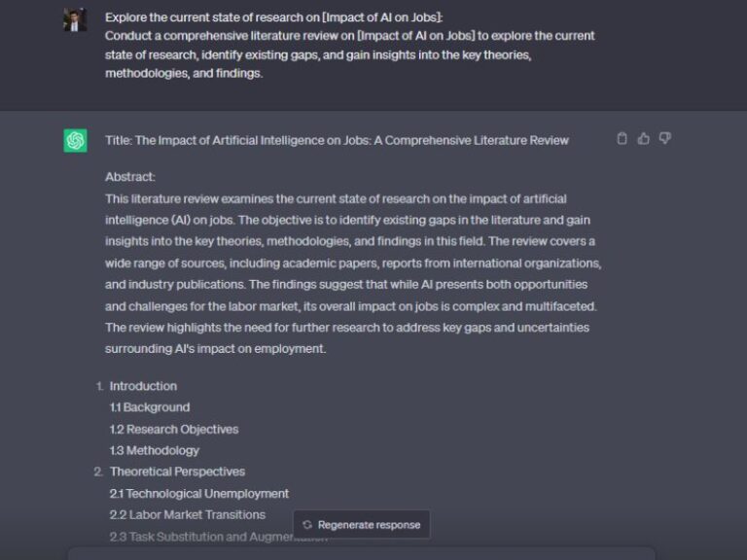Select the Theoretical Perspectives outline item
This screenshot has width=747, height=560.
pos(177,472)
